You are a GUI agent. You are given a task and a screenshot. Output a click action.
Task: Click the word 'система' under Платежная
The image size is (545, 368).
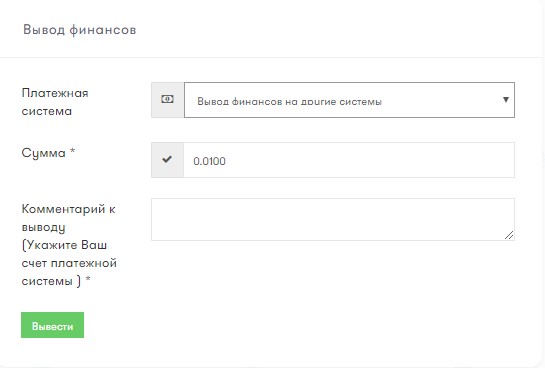pos(47,112)
